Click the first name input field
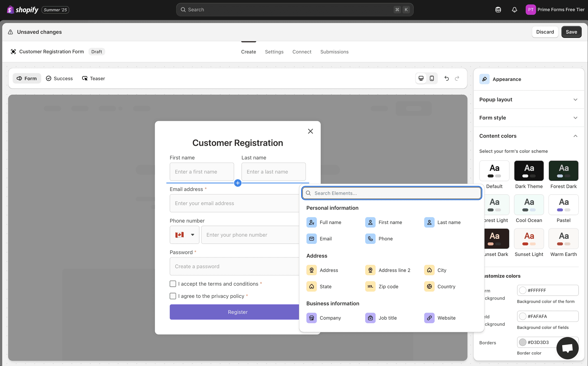 [202, 172]
